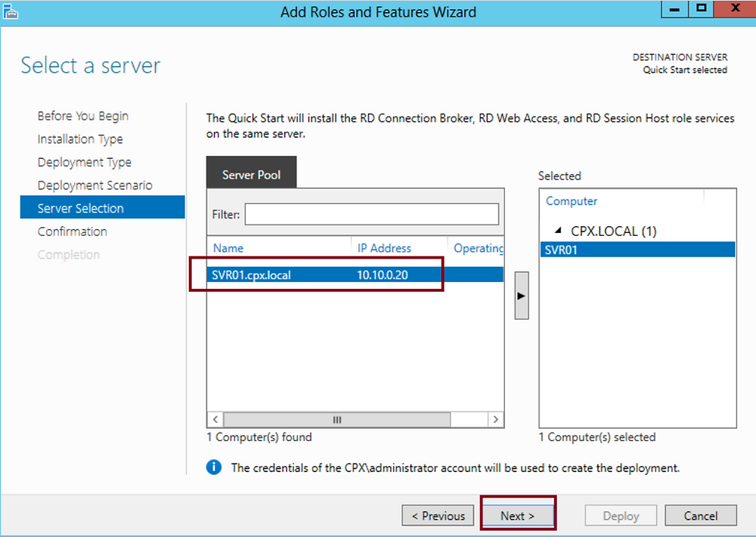The height and width of the screenshot is (537, 756).
Task: Click the horizontal scrollbar right arrow
Action: tap(495, 419)
